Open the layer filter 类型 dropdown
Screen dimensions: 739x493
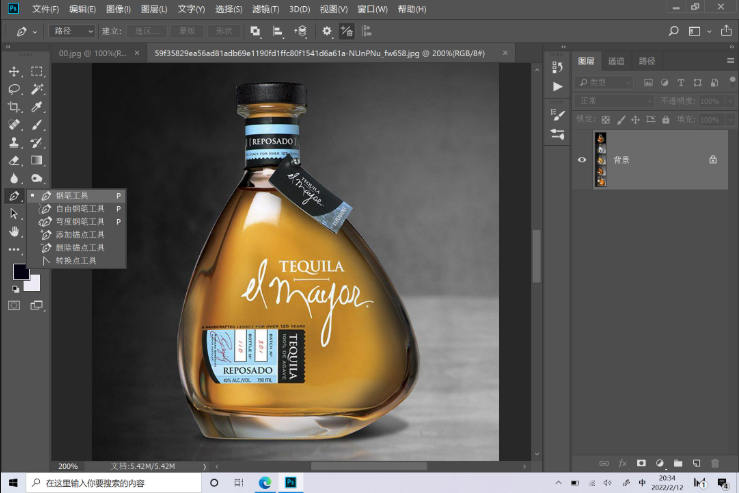[x=604, y=82]
